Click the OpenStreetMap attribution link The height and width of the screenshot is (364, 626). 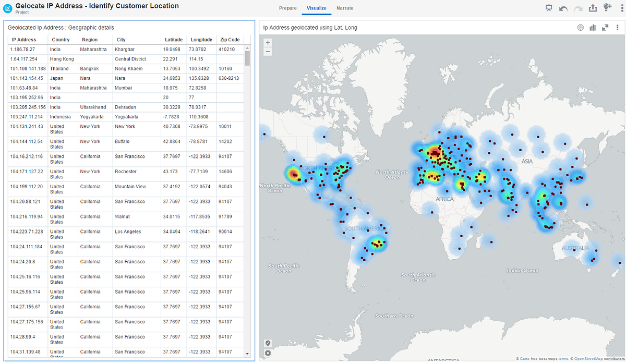pyautogui.click(x=588, y=358)
